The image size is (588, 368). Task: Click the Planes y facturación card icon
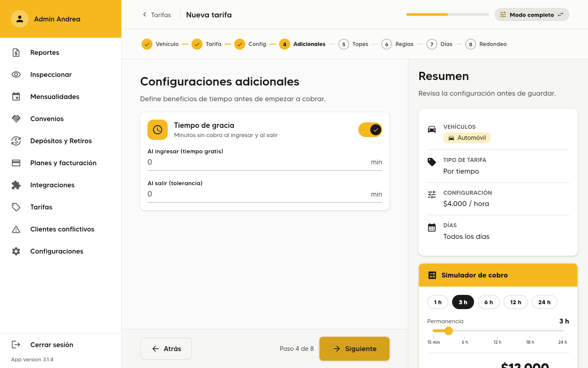(16, 163)
